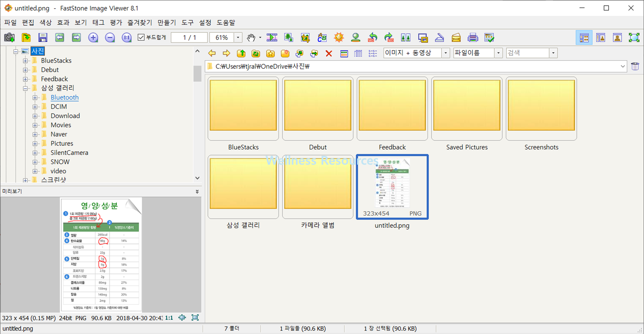The image size is (644, 334).
Task: Click the favorites star folder icon
Action: (x=270, y=53)
